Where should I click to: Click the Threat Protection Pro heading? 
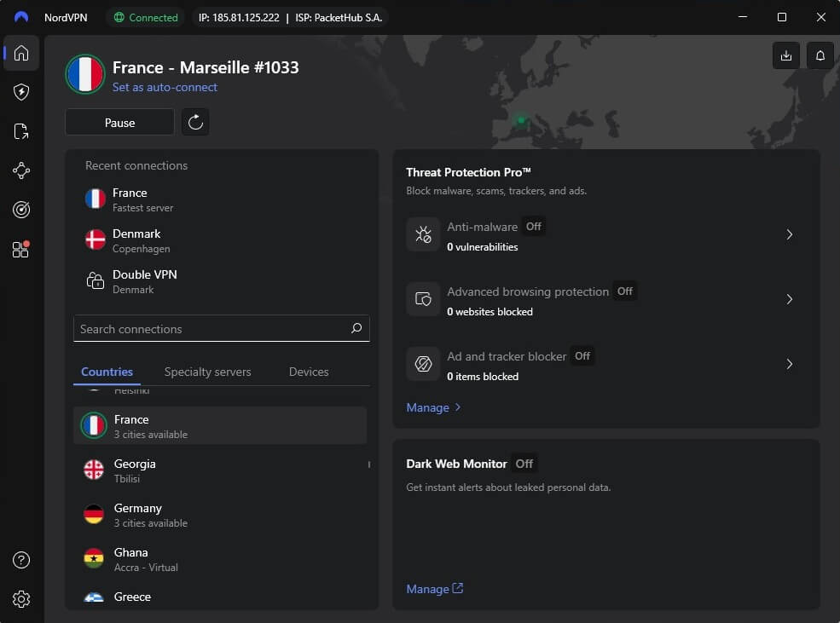tap(468, 172)
